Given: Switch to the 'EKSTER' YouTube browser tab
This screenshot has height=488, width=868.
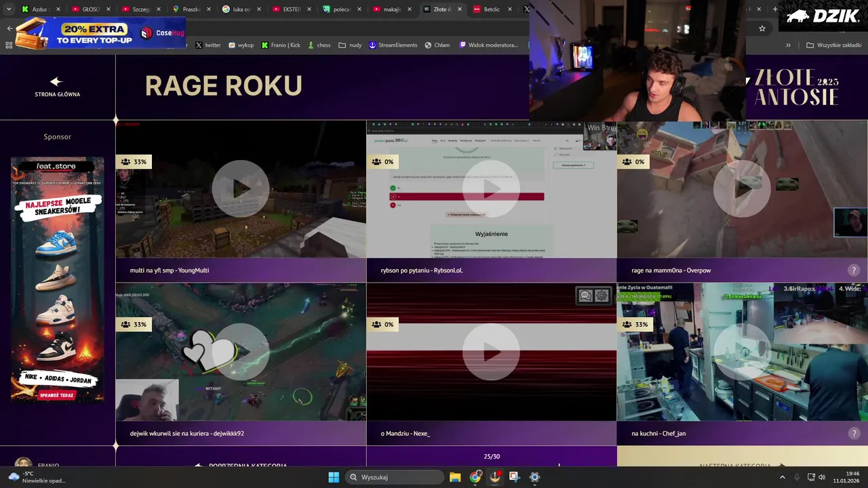Looking at the screenshot, I should (292, 9).
